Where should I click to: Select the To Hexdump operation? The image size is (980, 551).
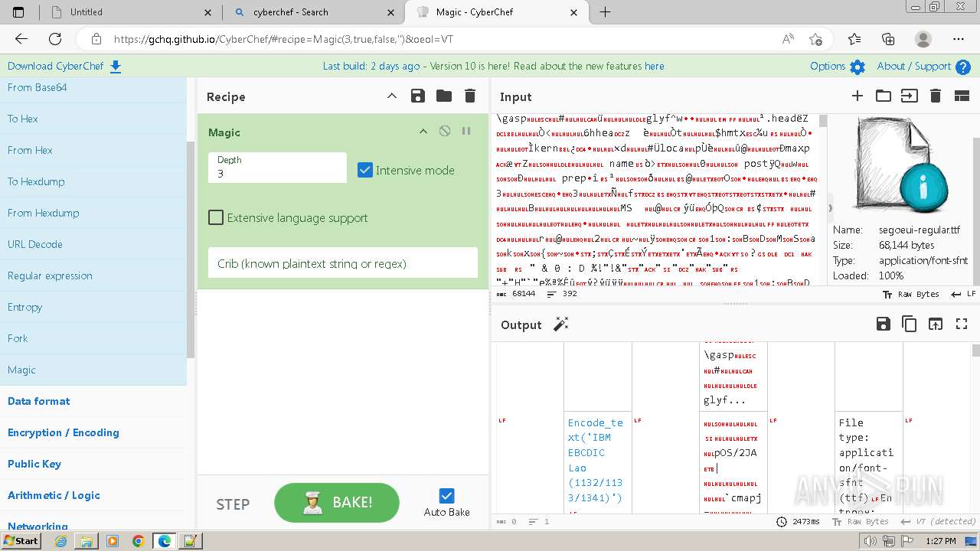point(93,181)
